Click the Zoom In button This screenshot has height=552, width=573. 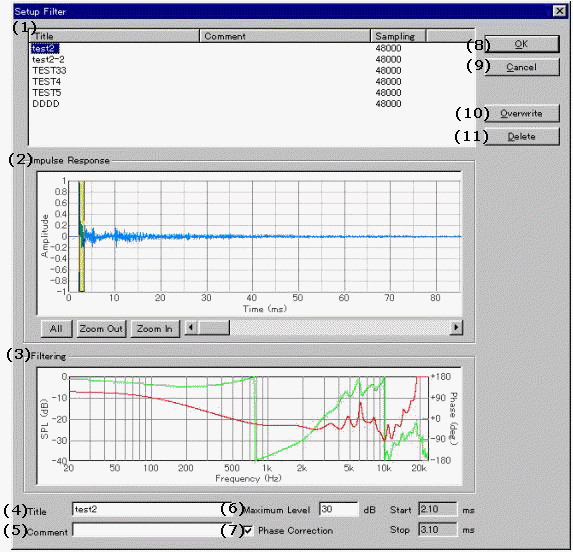click(x=155, y=328)
